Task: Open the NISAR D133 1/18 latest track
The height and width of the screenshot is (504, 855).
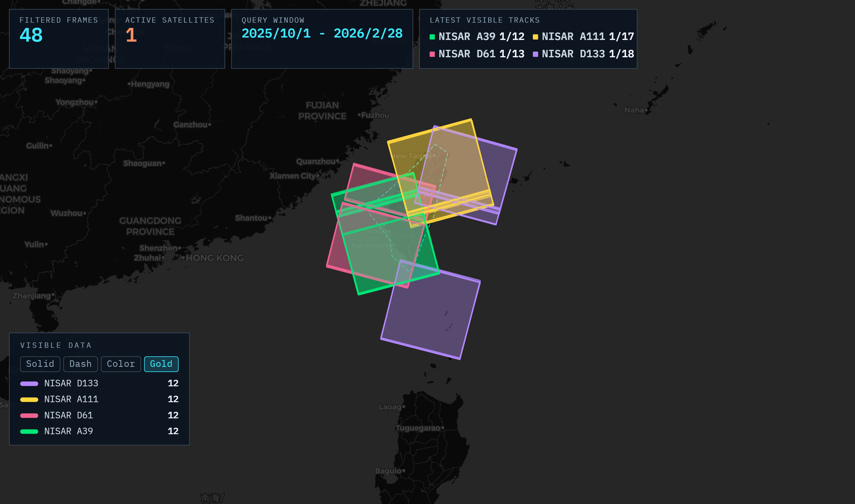Action: 583,54
